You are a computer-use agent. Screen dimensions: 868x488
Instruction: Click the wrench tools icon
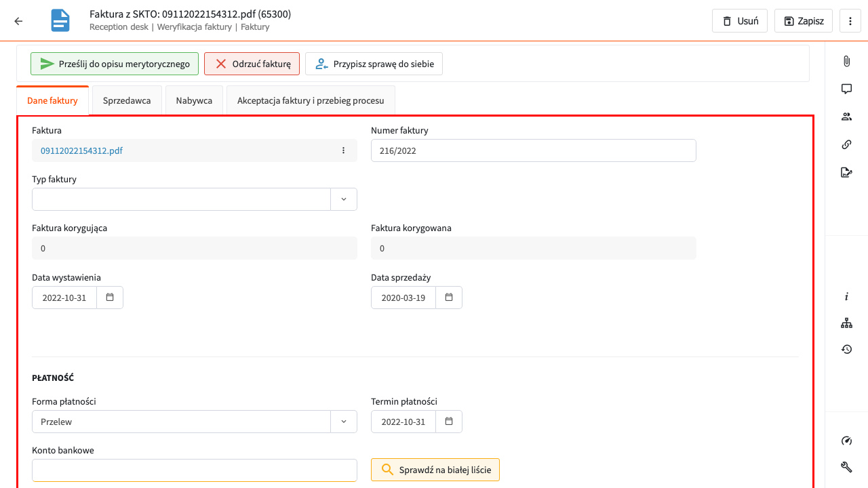(846, 466)
